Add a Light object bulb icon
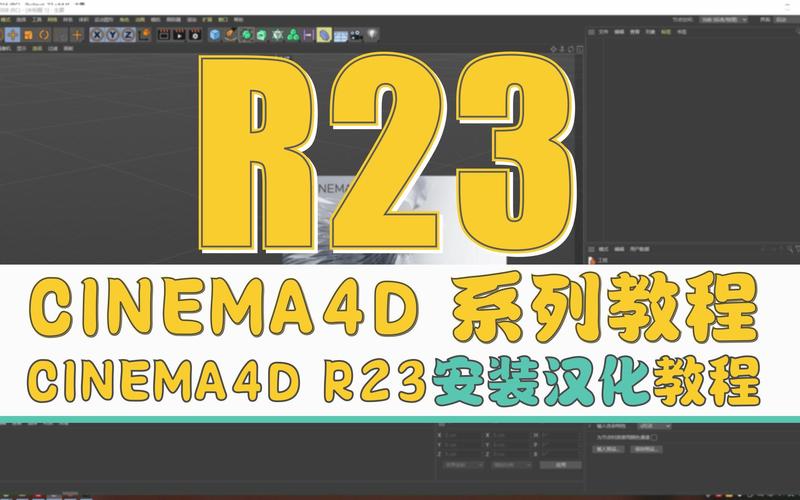Viewport: 800px width, 500px height. point(372,35)
